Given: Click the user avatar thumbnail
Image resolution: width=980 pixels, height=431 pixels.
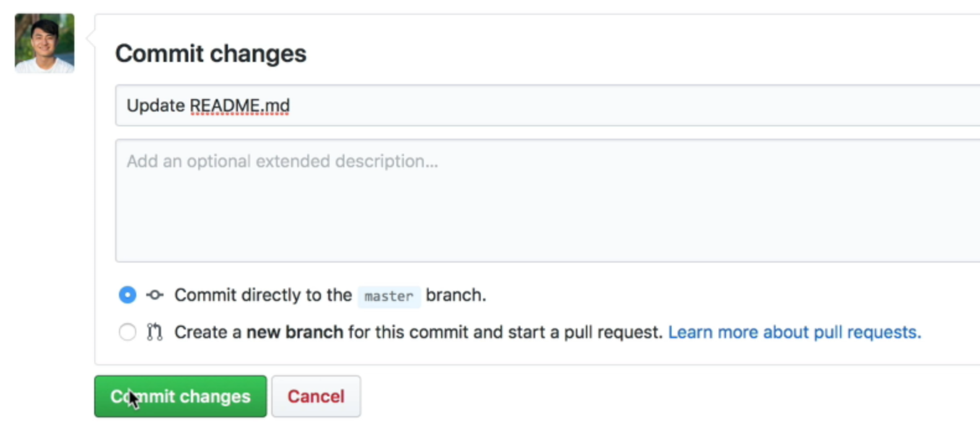Looking at the screenshot, I should [x=45, y=43].
